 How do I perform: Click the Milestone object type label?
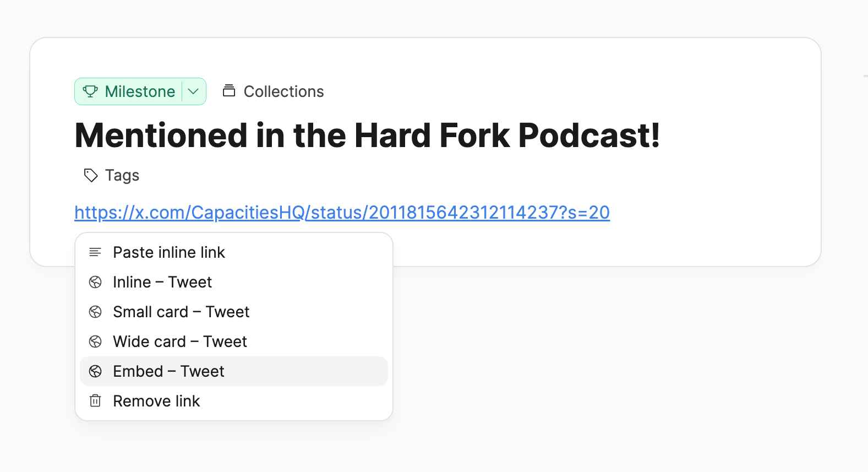140,91
